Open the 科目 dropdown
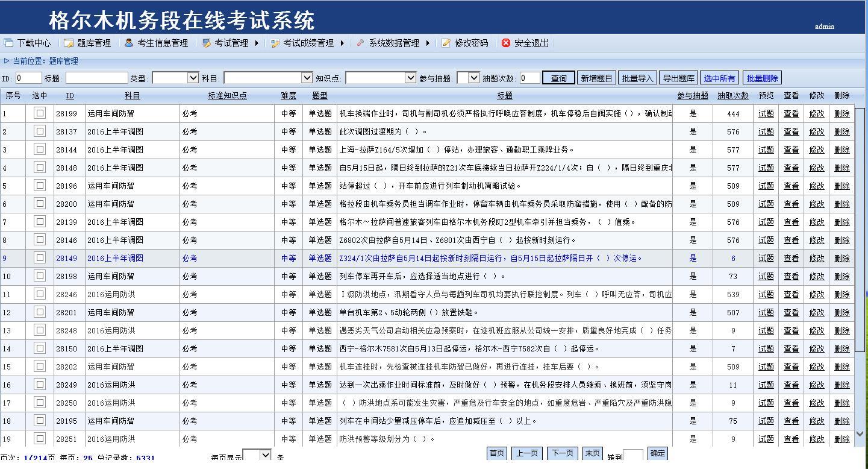 (x=268, y=78)
